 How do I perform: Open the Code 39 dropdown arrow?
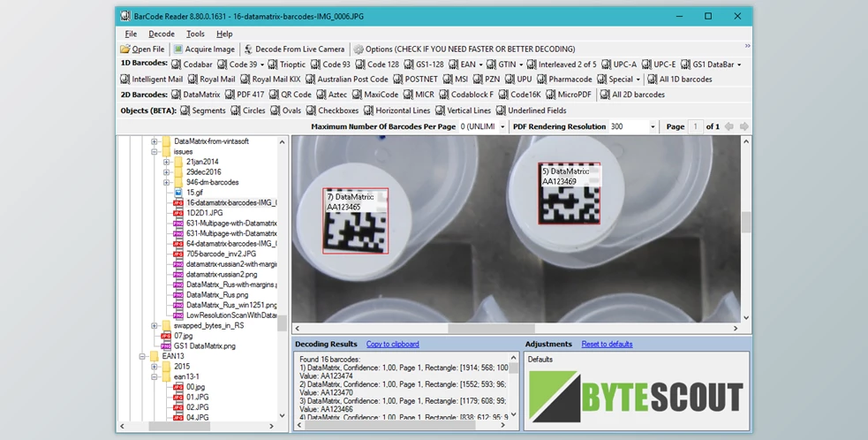coord(262,64)
